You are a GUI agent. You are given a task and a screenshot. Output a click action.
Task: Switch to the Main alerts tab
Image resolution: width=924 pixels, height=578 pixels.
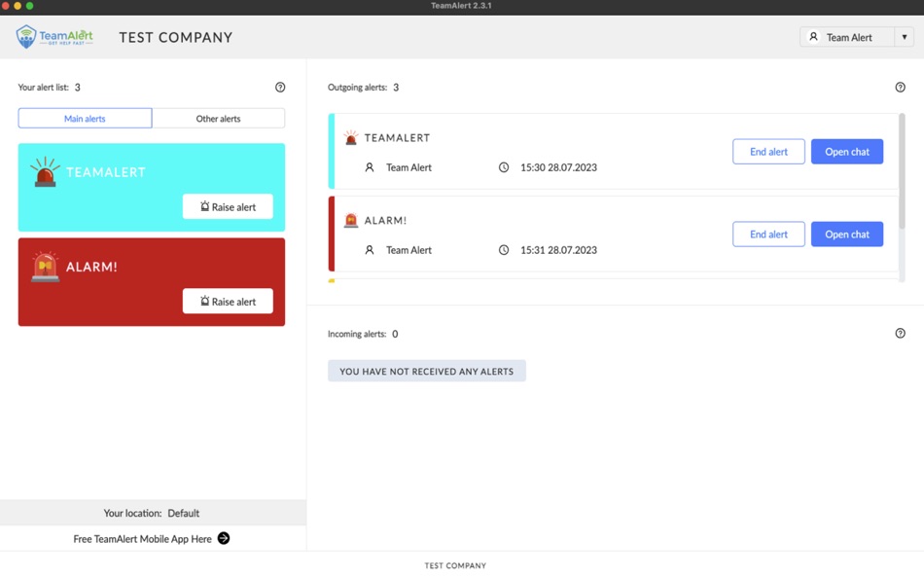point(85,118)
